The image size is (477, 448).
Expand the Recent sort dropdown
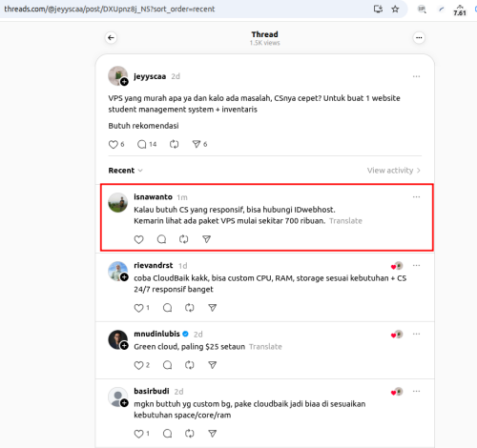(125, 171)
